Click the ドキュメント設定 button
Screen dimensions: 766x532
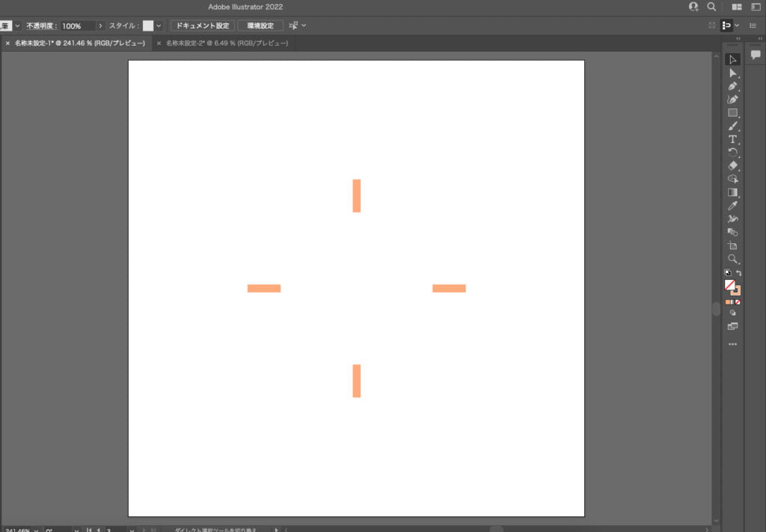coord(202,25)
